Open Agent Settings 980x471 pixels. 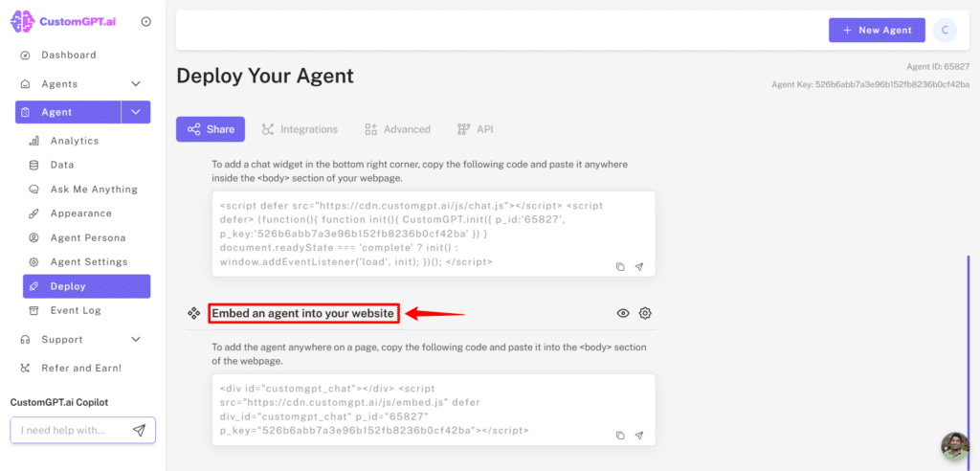tap(89, 262)
